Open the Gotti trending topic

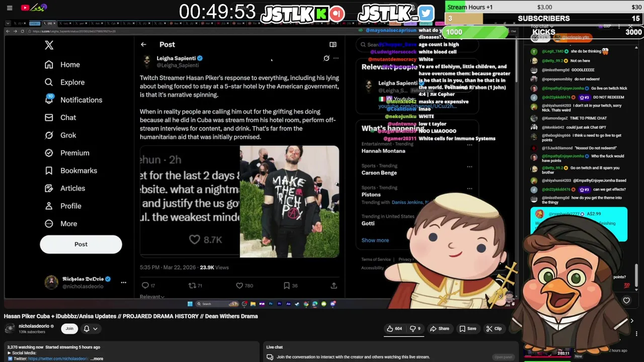[x=368, y=223]
